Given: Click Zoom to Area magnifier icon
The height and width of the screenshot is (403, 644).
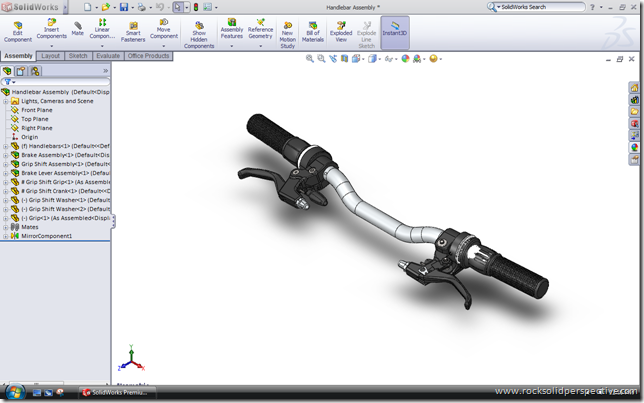Looking at the screenshot, I should tap(321, 59).
